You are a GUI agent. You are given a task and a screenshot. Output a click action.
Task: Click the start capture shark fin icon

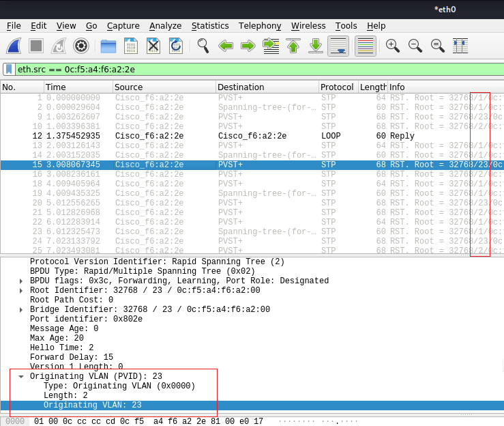click(14, 46)
